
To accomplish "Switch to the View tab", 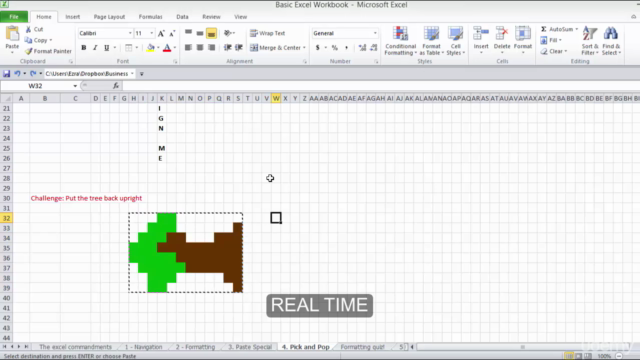I will tap(240, 17).
